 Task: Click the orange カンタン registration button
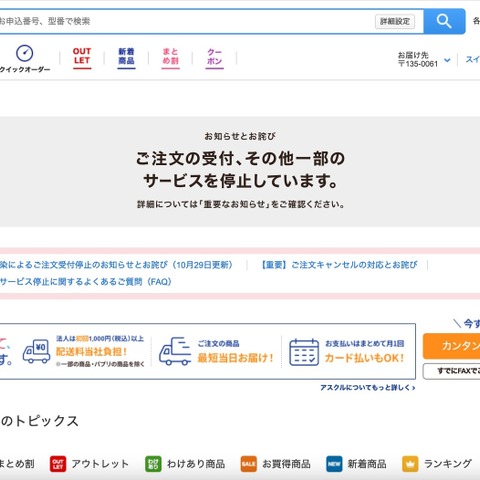click(452, 346)
